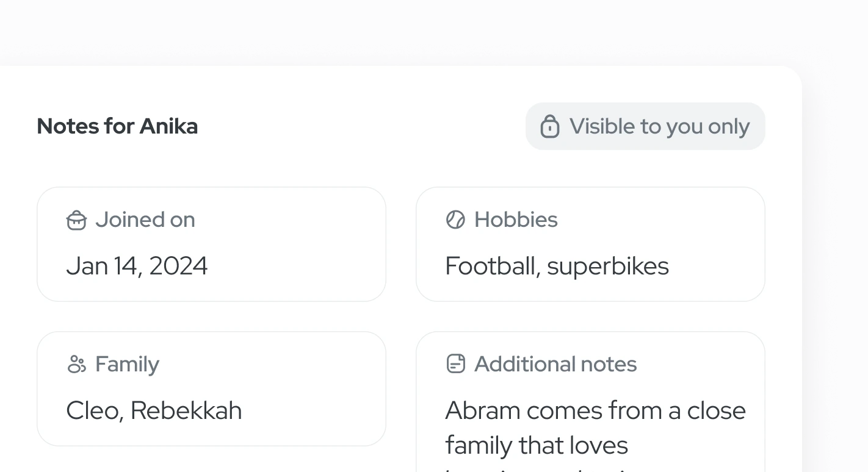Select the "Joined on" label
This screenshot has width=868, height=472.
pyautogui.click(x=145, y=220)
